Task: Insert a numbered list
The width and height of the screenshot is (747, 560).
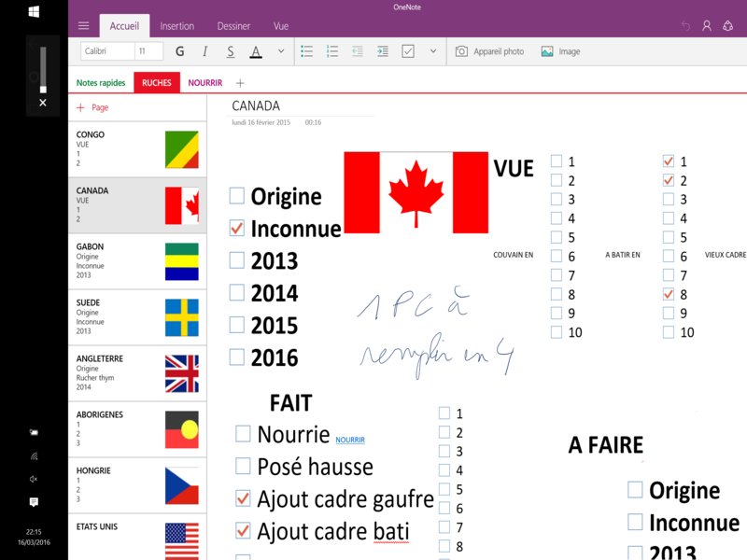Action: pyautogui.click(x=332, y=51)
